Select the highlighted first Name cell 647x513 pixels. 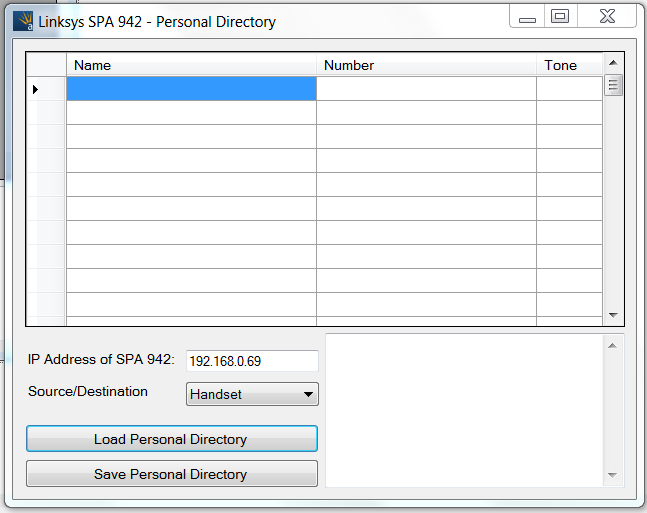click(x=191, y=88)
